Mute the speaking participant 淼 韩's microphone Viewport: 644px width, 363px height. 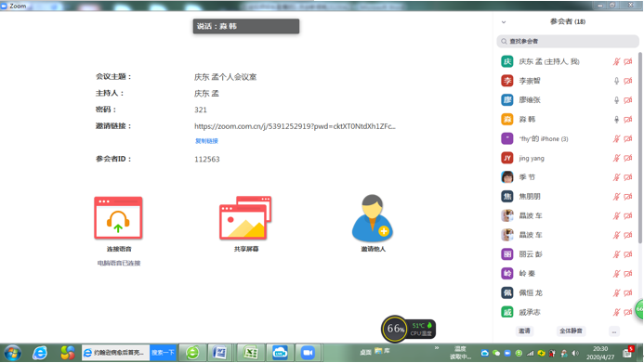(616, 120)
